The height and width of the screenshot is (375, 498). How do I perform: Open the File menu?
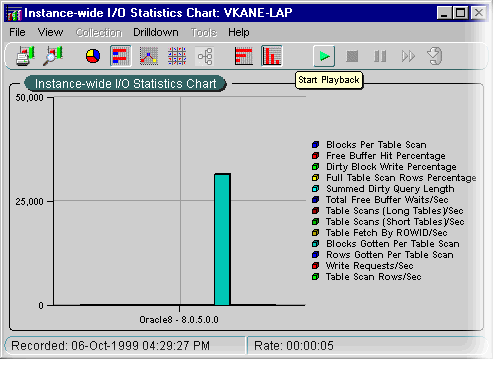17,32
